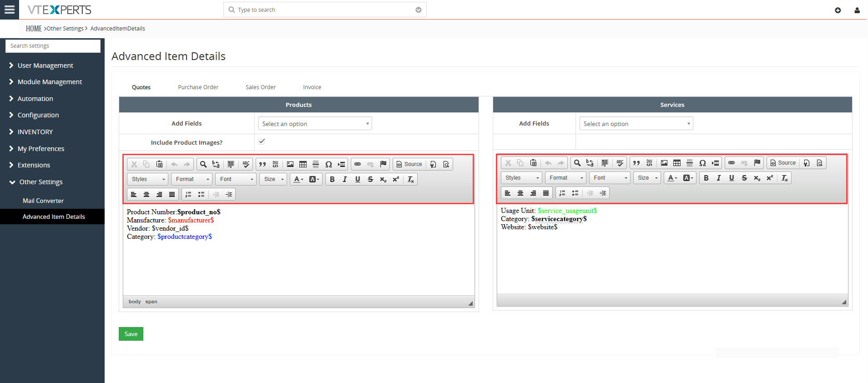Center align text in Products editor
The width and height of the screenshot is (868, 383).
[146, 195]
